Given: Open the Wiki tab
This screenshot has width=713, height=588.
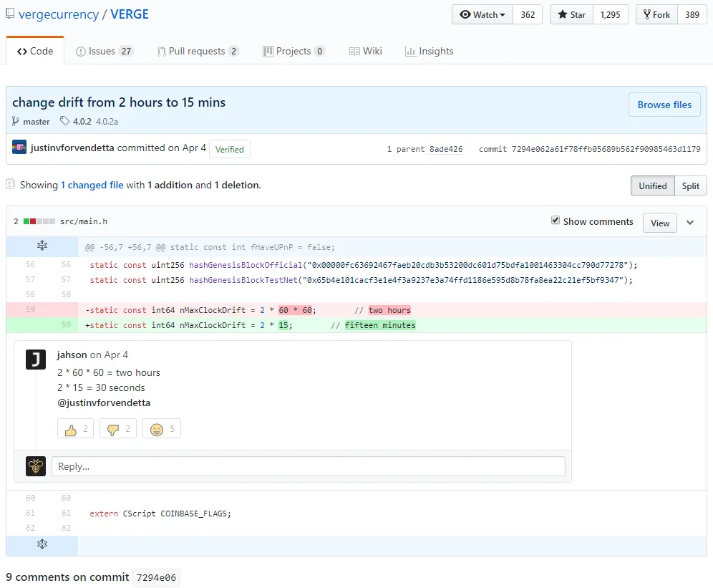Looking at the screenshot, I should tap(366, 51).
